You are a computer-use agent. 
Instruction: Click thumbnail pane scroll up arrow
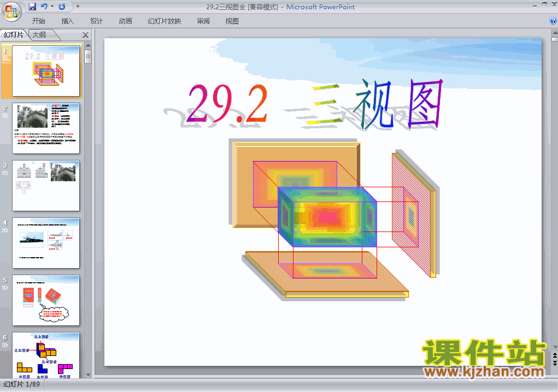(88, 45)
